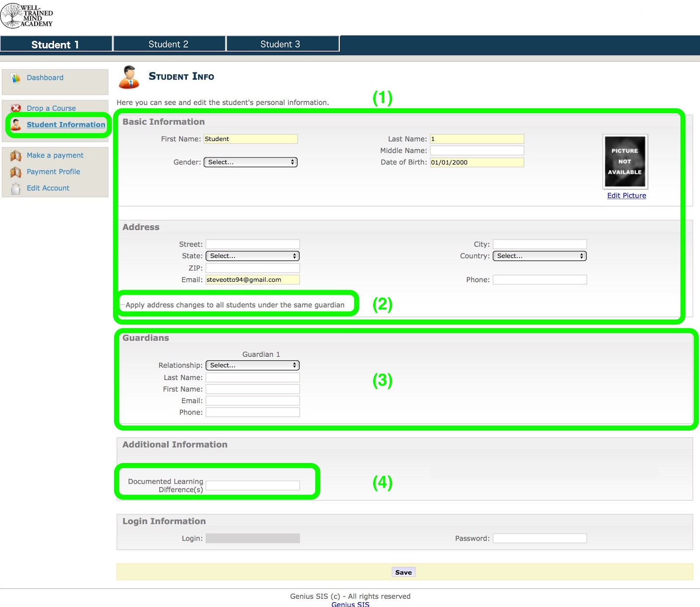Switch to the Student 2 tab

[169, 44]
